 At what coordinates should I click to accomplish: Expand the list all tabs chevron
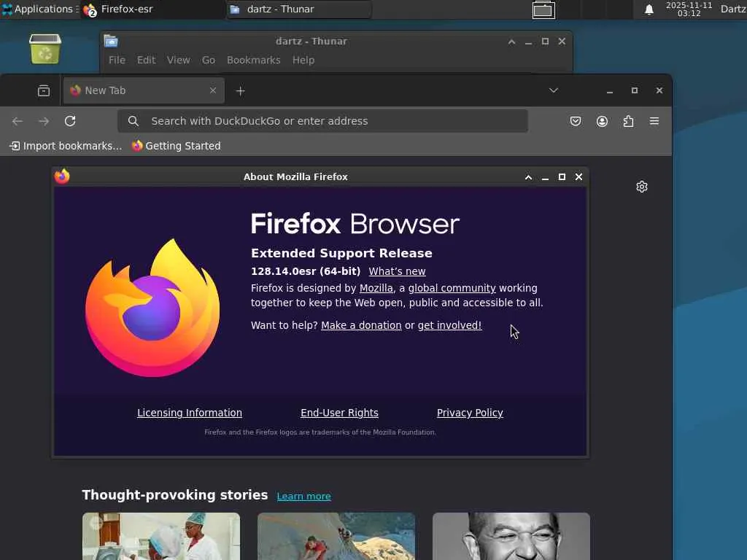click(553, 90)
